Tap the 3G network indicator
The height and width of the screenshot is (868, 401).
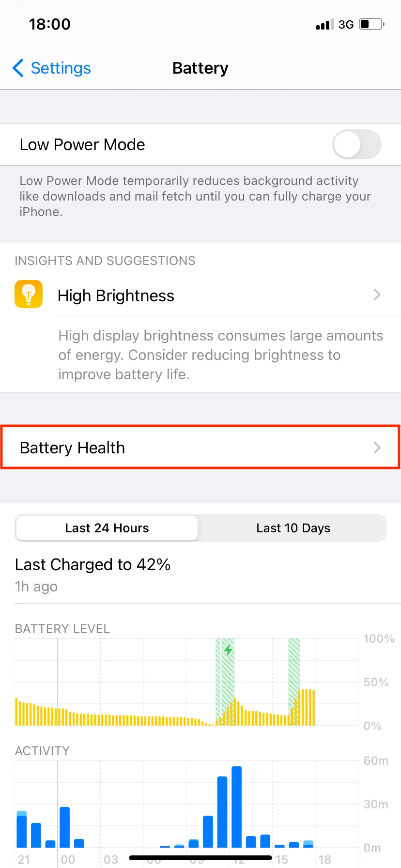[346, 25]
